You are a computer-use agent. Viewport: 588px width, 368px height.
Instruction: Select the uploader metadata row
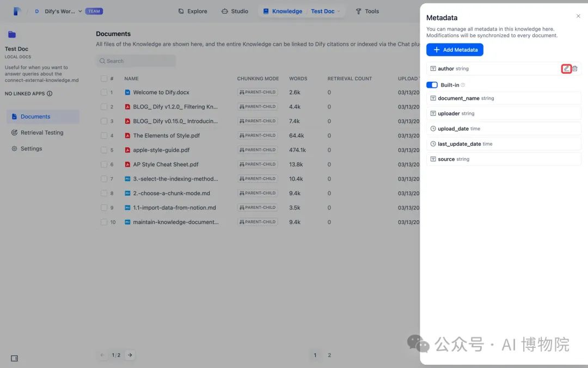click(x=504, y=113)
